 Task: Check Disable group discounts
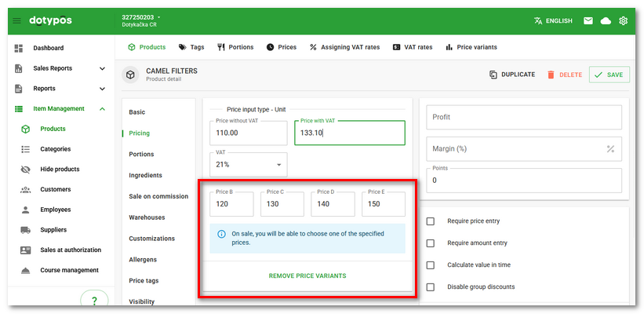coord(430,287)
